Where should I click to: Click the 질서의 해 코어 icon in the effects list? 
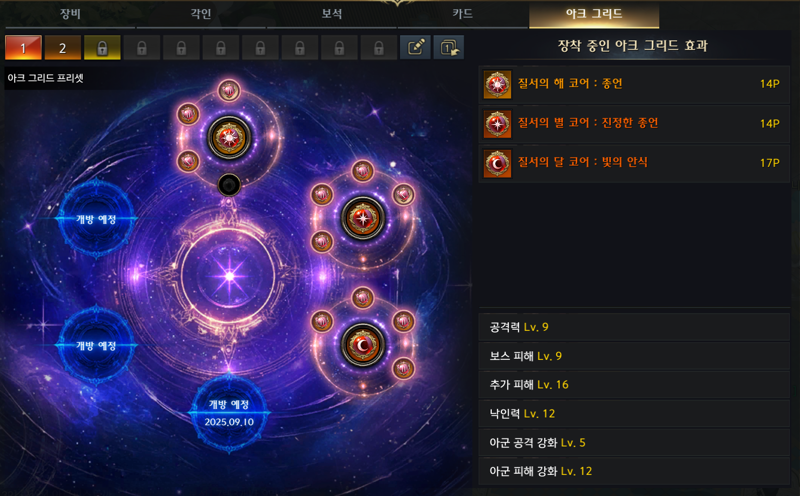click(x=497, y=84)
